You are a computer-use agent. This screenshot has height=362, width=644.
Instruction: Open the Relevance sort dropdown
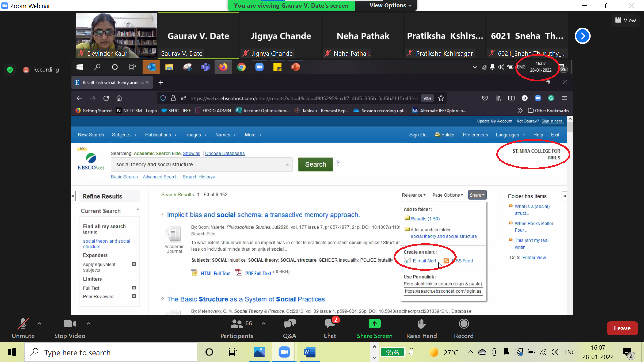click(413, 195)
